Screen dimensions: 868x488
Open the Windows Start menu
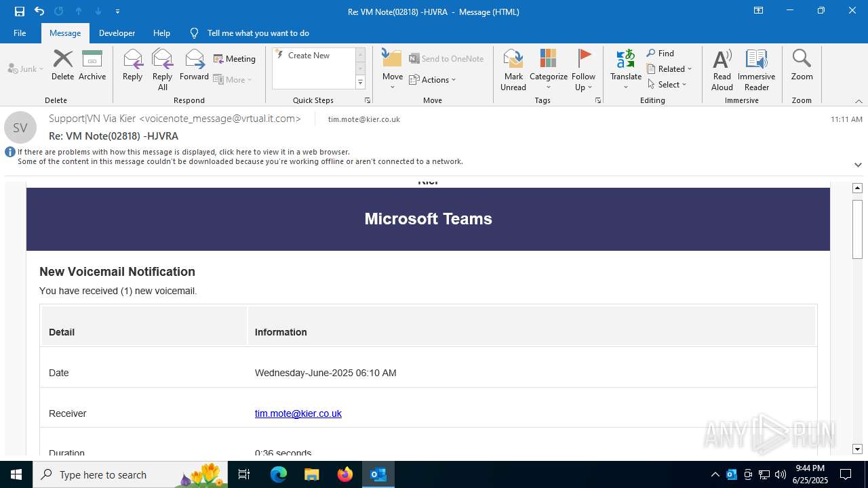click(16, 474)
